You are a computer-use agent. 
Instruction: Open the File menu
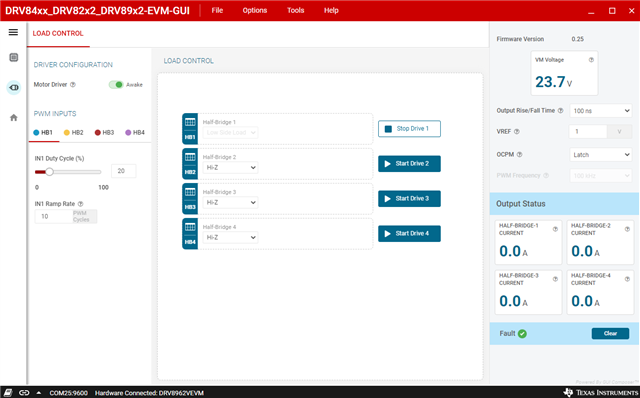click(x=217, y=10)
